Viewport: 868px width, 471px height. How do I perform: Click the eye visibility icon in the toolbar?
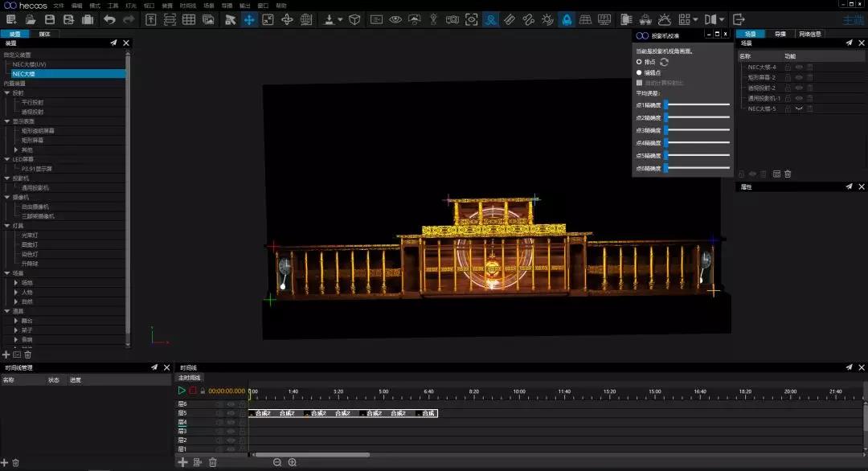point(396,18)
